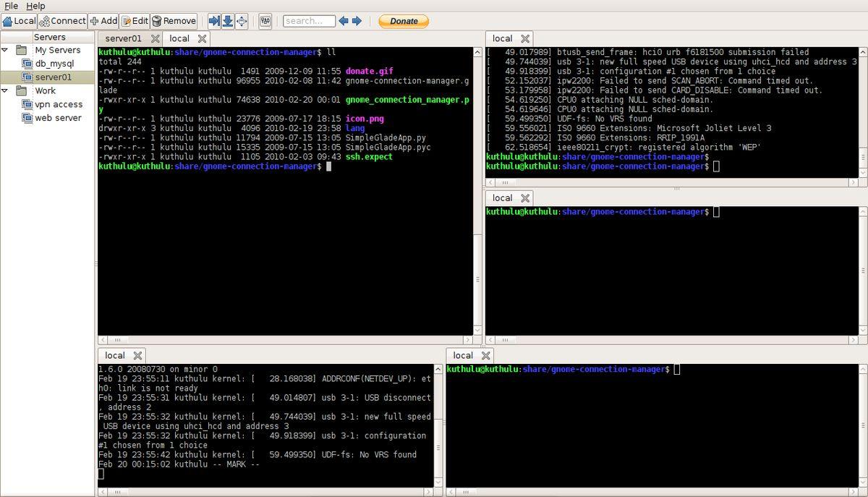Click the search previous left arrow
Image resolution: width=868 pixels, height=497 pixels.
point(344,21)
